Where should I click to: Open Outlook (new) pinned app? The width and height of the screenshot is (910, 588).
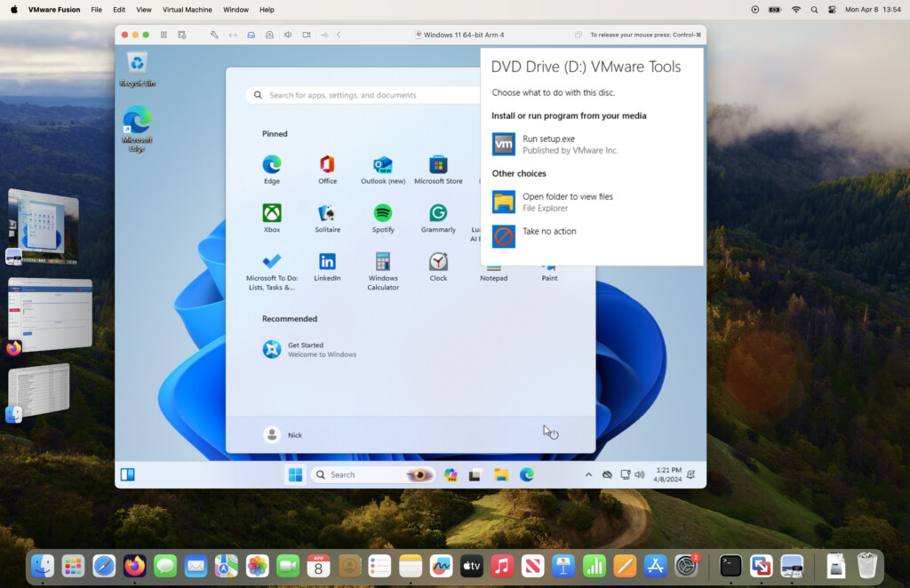[x=383, y=170]
